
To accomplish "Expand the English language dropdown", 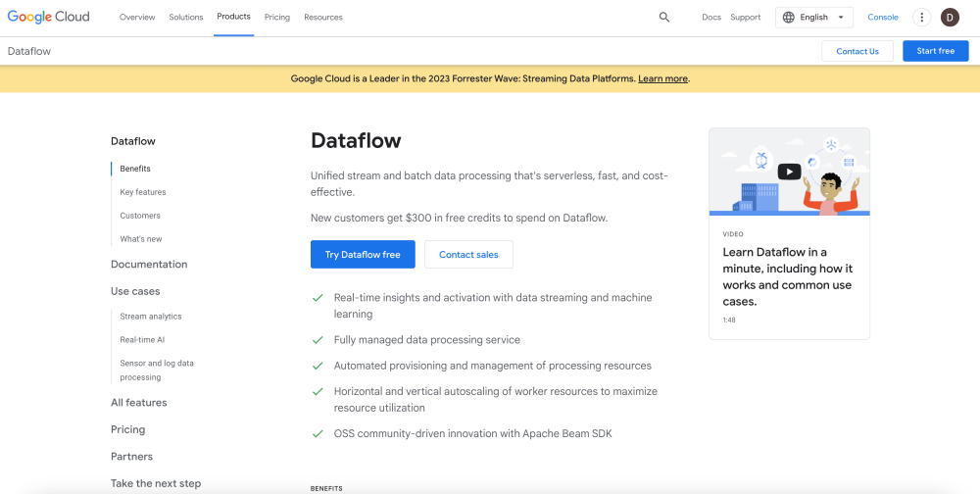I will (x=813, y=18).
